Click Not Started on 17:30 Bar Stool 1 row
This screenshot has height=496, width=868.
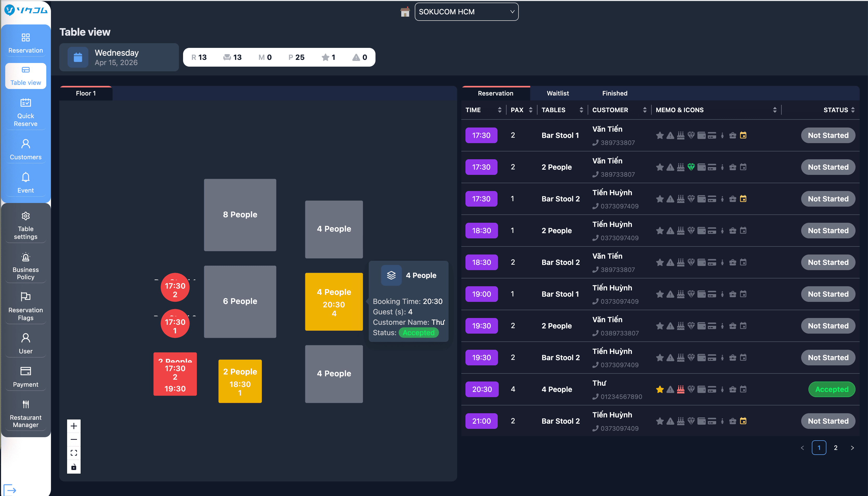point(828,135)
